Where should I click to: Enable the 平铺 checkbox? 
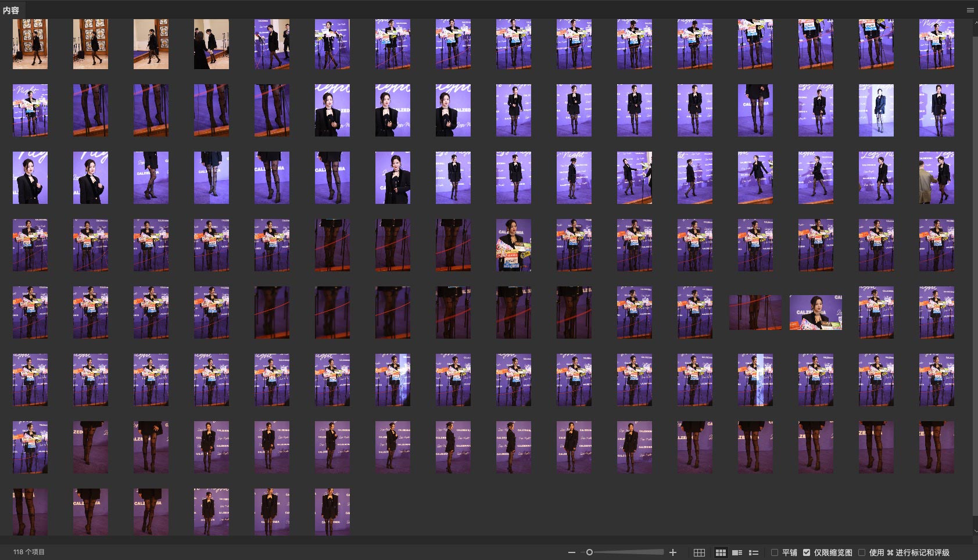775,552
